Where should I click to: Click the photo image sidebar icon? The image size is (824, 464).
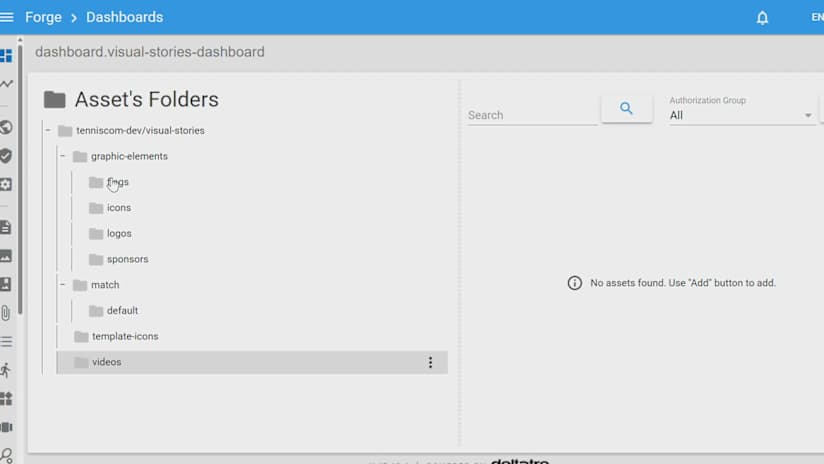pos(6,256)
